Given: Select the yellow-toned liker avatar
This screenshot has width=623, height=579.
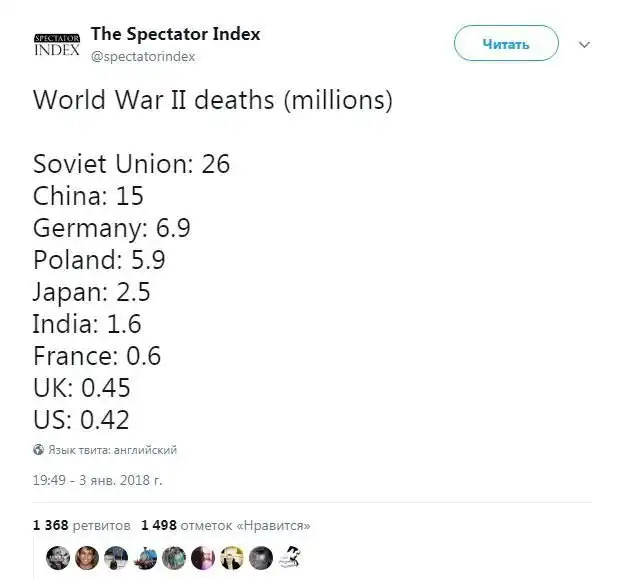Looking at the screenshot, I should pyautogui.click(x=232, y=558).
